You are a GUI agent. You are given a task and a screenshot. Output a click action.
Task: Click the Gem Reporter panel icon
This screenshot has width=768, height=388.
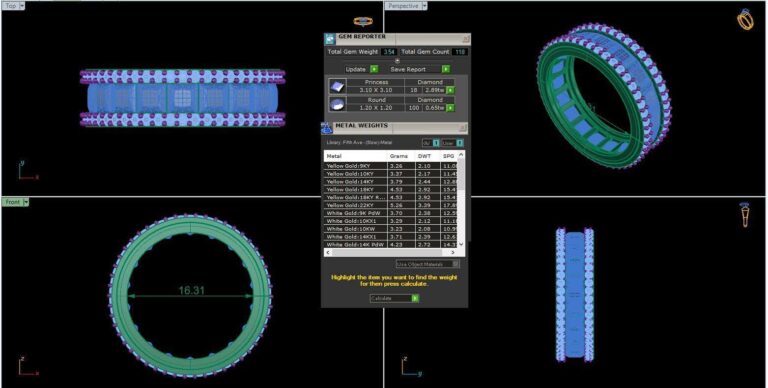[330, 39]
